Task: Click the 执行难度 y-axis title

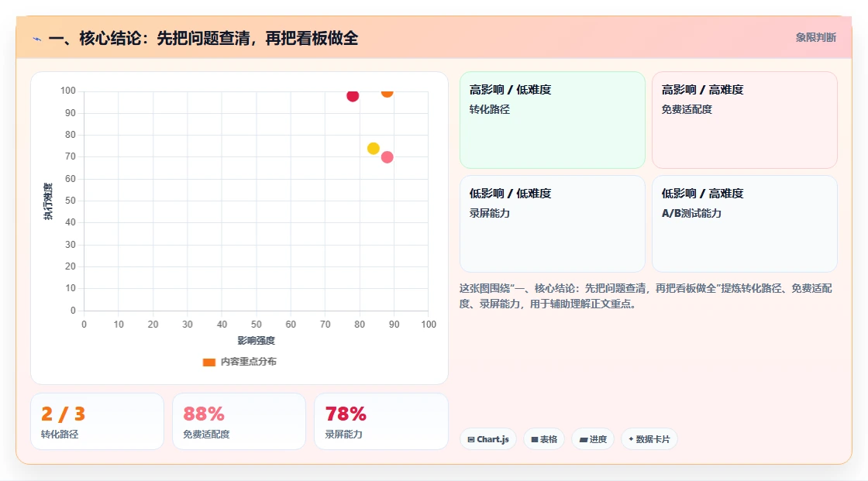Action: (x=48, y=201)
